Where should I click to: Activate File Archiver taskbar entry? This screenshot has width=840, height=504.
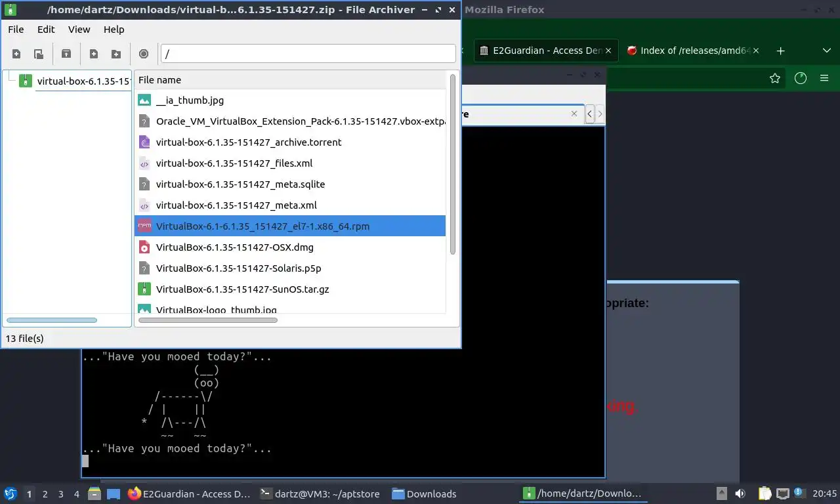coord(583,494)
